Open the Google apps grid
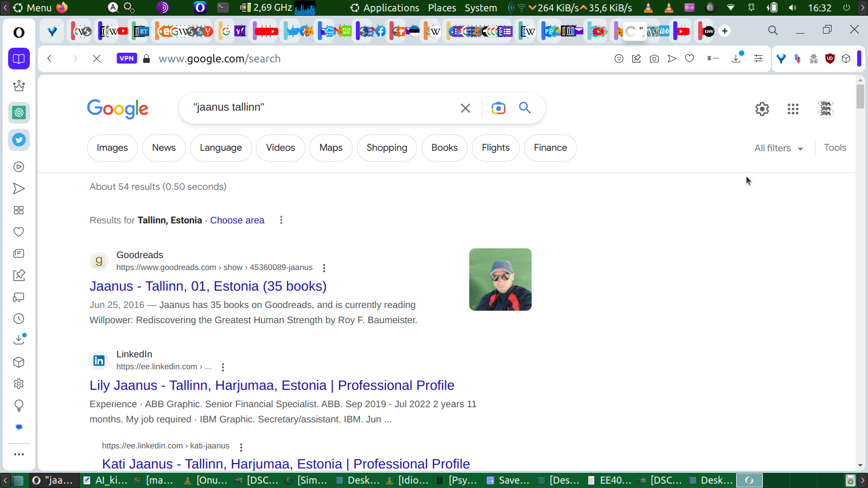This screenshot has width=868, height=488. click(793, 109)
